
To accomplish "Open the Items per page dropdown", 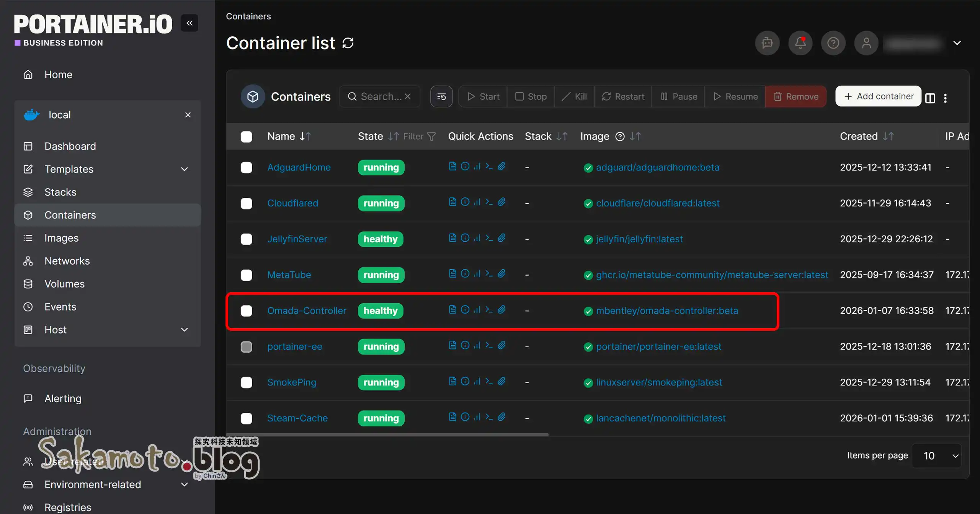I will point(937,455).
